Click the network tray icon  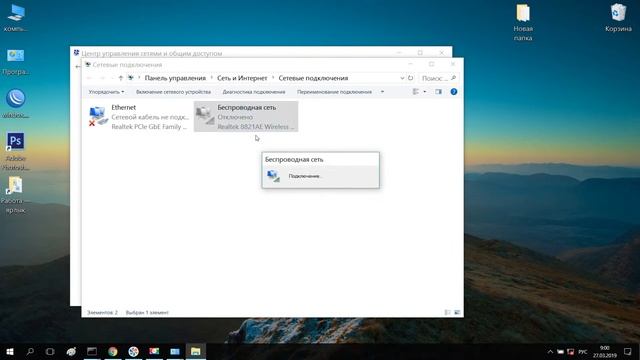click(x=571, y=352)
